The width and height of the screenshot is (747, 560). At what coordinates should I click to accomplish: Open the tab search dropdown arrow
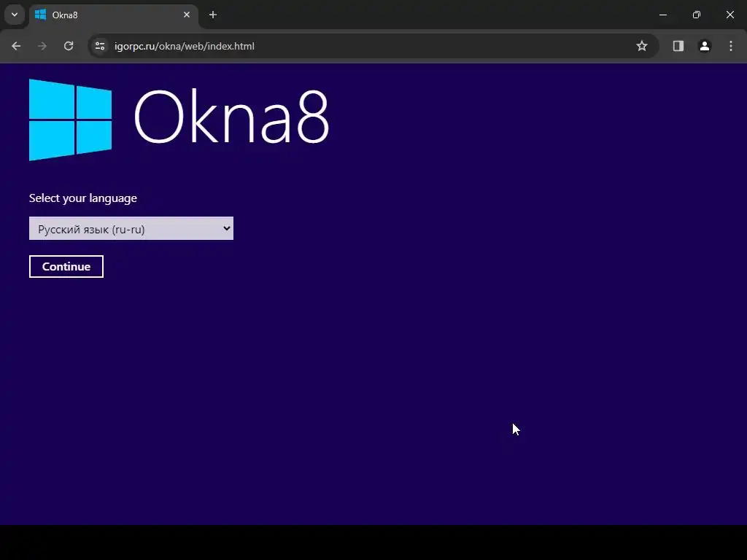click(x=15, y=15)
